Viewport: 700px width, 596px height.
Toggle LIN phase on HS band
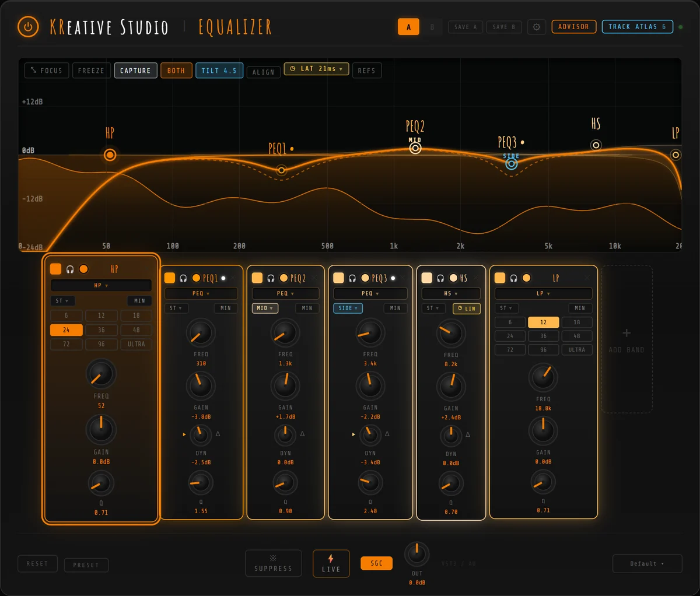tap(467, 308)
